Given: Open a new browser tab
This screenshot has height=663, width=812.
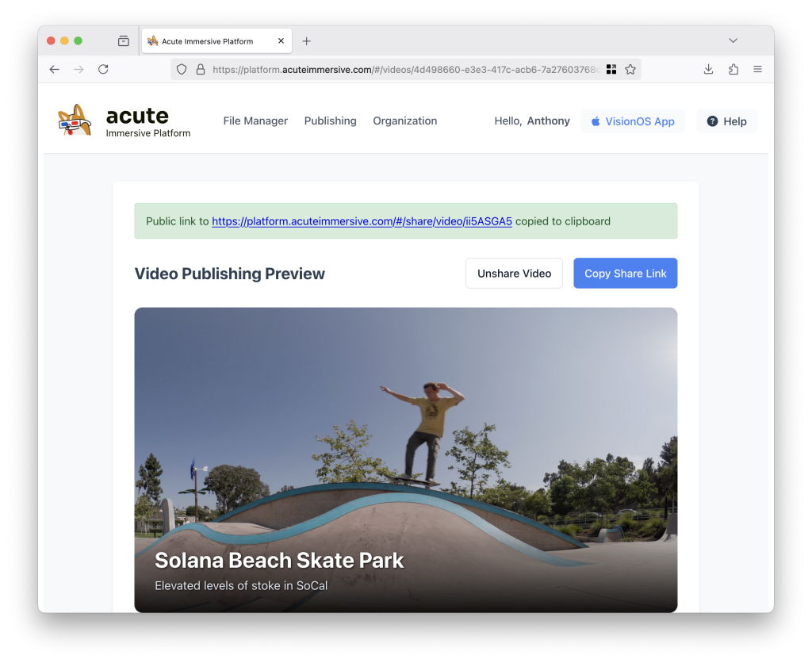Looking at the screenshot, I should tap(307, 41).
